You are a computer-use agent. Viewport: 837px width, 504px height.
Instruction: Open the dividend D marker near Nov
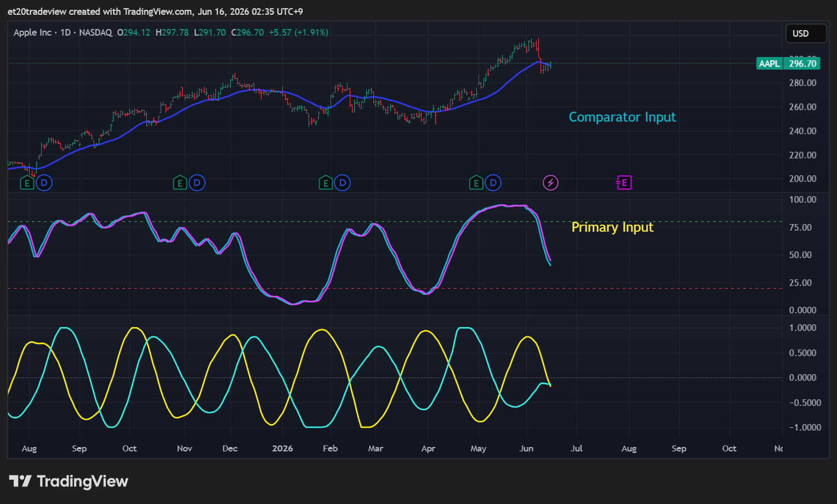(197, 182)
